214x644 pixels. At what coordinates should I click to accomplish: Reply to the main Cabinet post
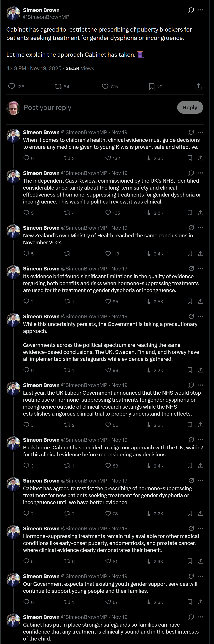coord(12,86)
